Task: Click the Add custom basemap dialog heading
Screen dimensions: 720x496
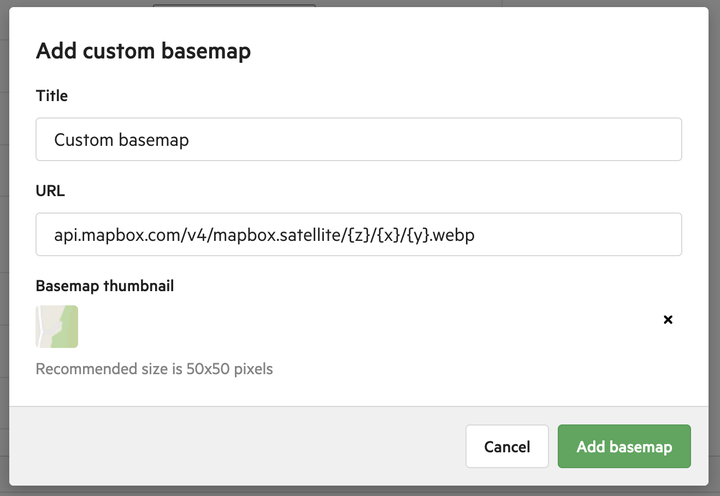Action: point(143,51)
